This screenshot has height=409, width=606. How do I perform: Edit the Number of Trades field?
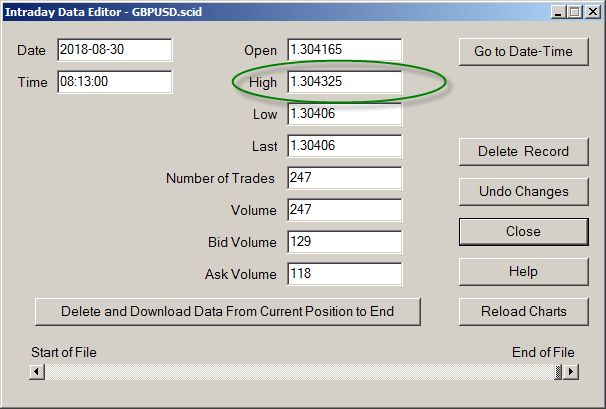[x=345, y=178]
